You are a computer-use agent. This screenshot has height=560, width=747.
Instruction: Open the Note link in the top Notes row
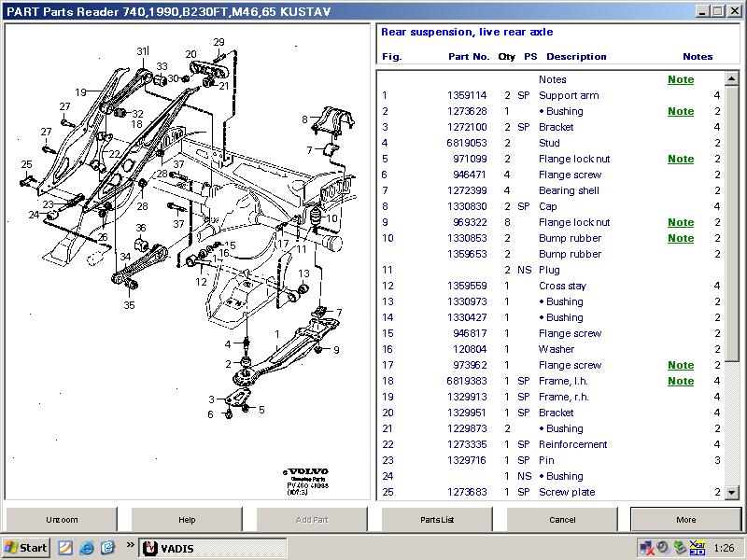point(681,79)
